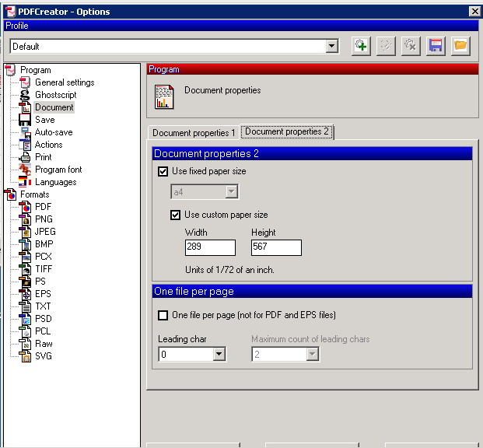
Task: Click the SVG format icon
Action: click(25, 356)
